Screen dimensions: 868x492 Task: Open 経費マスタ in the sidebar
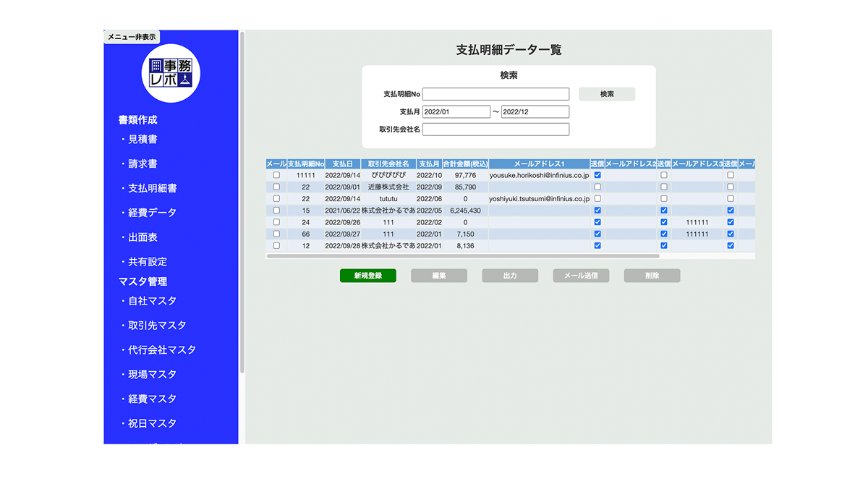click(x=152, y=399)
